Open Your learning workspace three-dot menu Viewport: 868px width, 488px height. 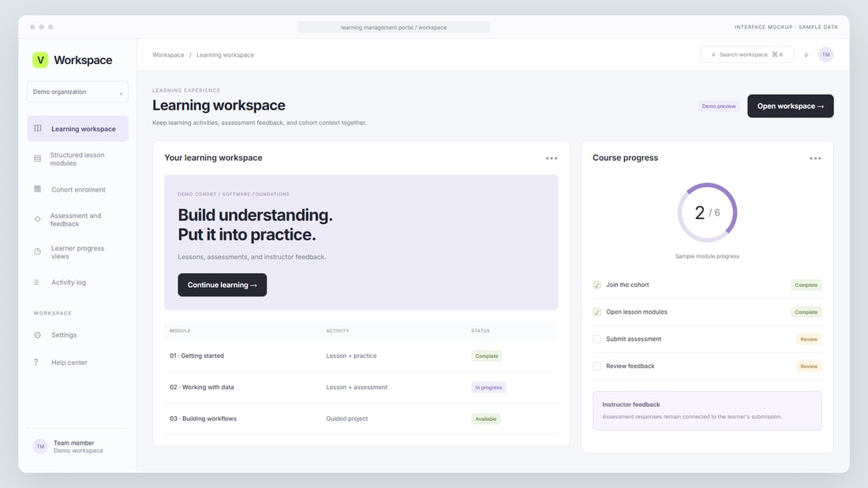[x=552, y=158]
